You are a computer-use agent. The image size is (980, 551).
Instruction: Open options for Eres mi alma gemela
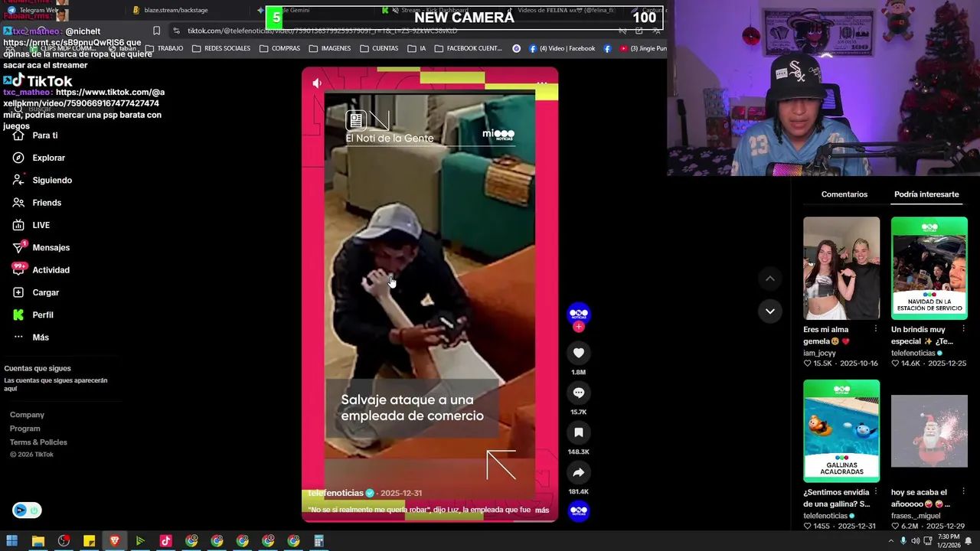click(876, 329)
